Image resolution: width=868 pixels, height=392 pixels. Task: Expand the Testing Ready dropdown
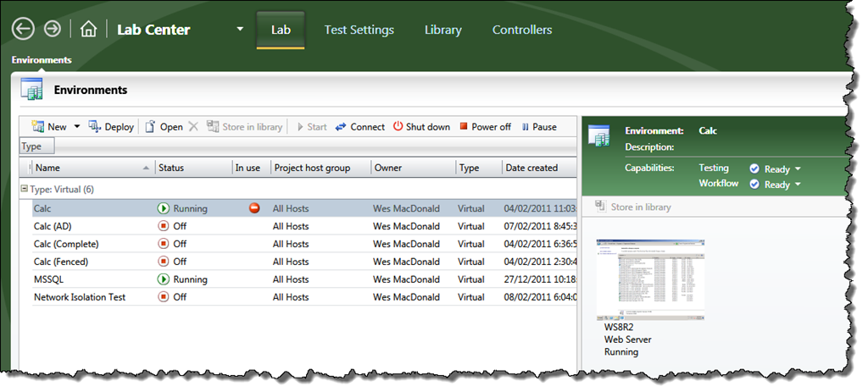coord(798,169)
